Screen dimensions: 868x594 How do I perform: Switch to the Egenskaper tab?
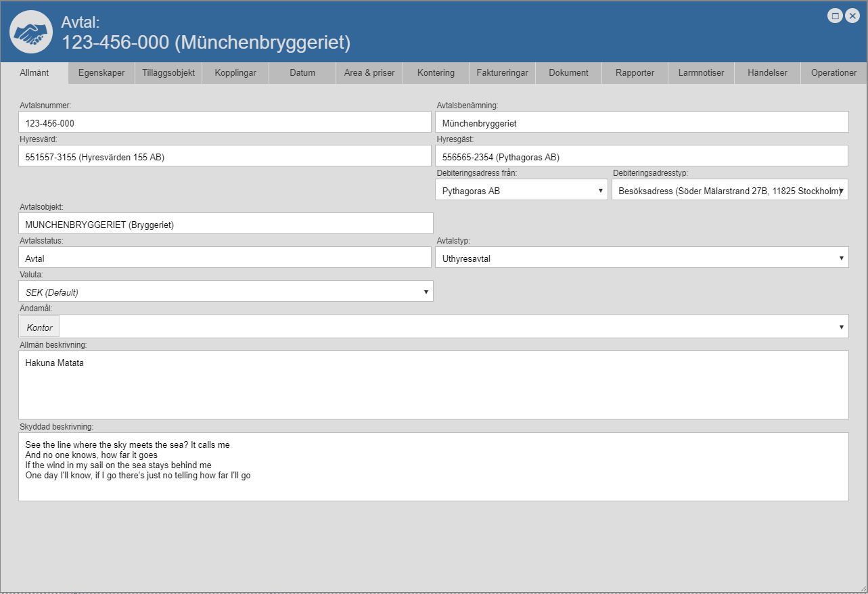coord(101,73)
